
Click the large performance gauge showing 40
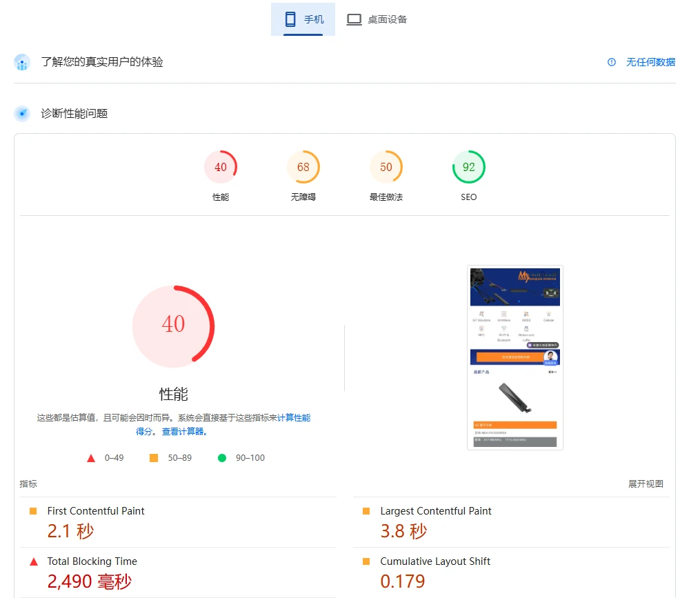click(174, 326)
